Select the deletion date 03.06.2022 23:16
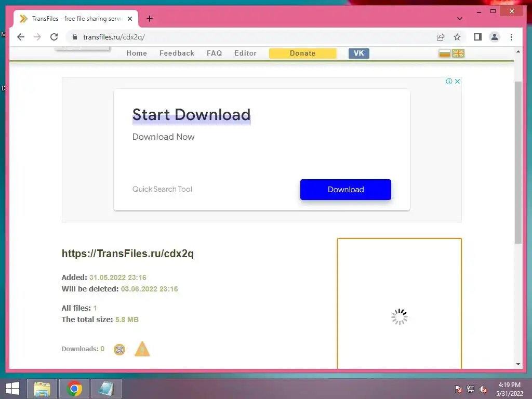 [149, 289]
